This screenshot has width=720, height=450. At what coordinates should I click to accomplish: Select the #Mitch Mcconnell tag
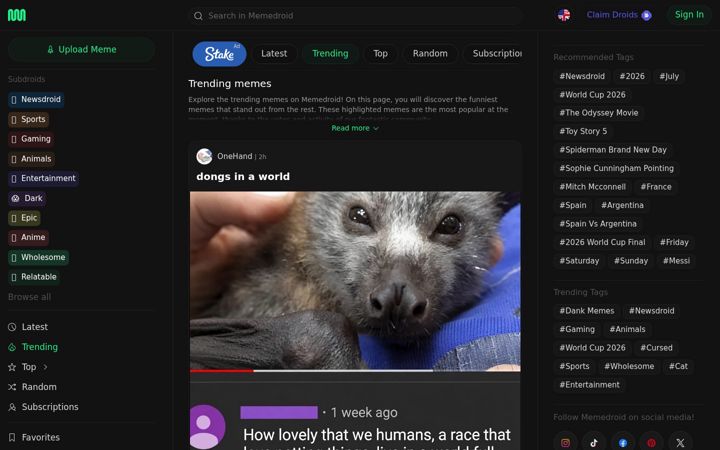click(592, 187)
